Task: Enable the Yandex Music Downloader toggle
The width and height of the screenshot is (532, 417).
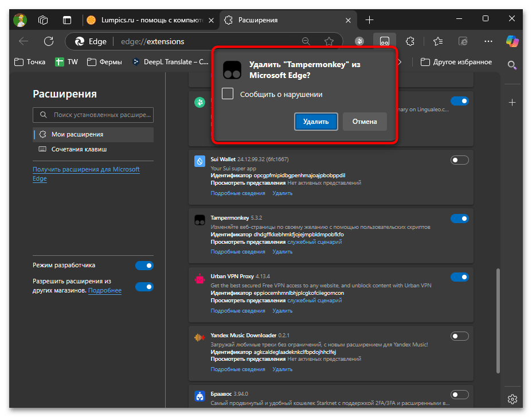Action: pyautogui.click(x=459, y=336)
